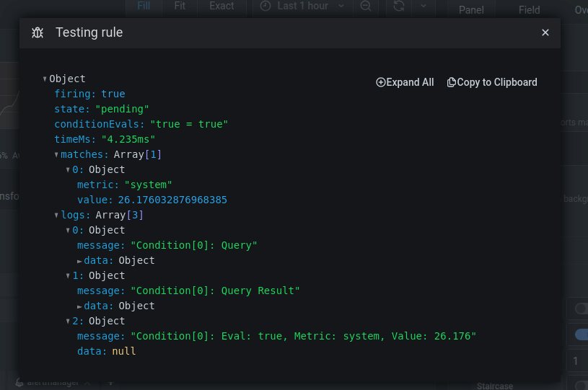This screenshot has height=390, width=588.
Task: Select the Exact view mode
Action: [221, 6]
